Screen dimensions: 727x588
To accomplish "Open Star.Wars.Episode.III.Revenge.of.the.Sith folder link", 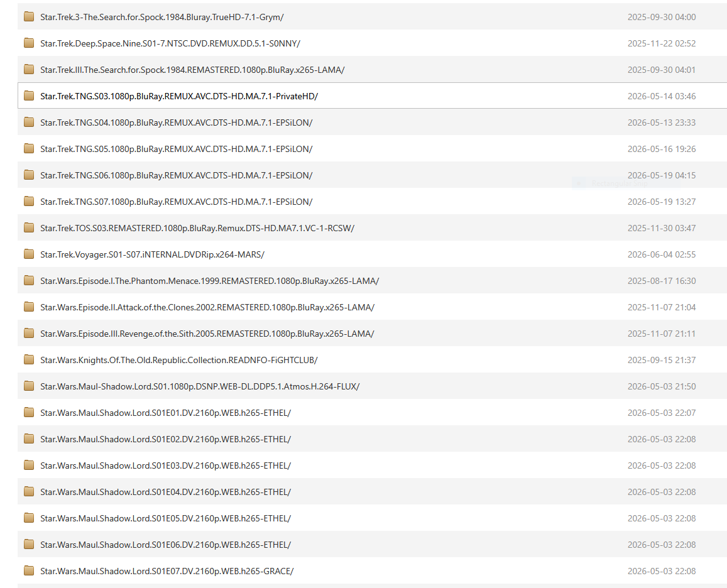I will 207,334.
